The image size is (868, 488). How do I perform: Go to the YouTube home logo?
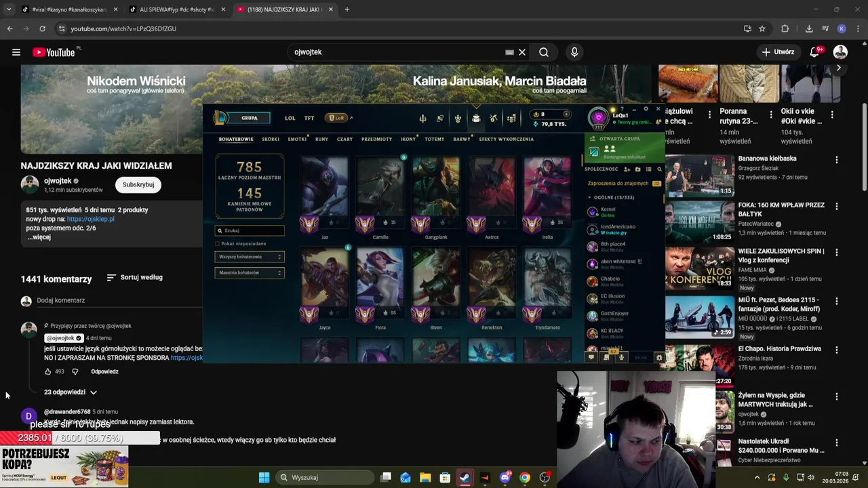[53, 52]
